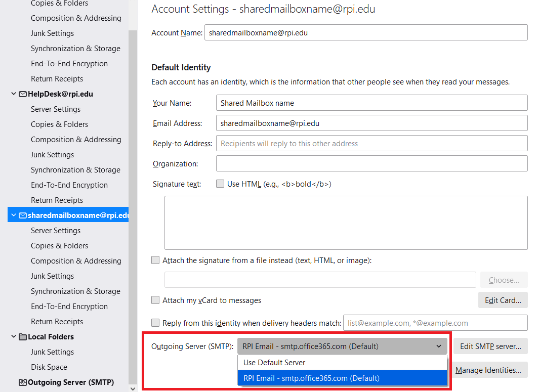Screen dimensions: 539x392
Task: Open Junk Settings under HelpDesk@rpi.edu
Action: pos(52,155)
